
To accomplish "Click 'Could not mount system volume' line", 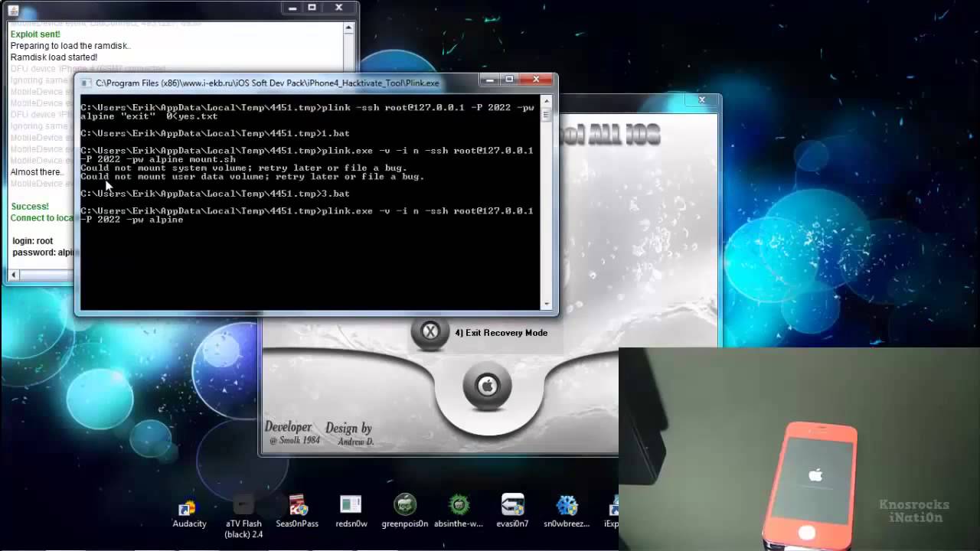I will tap(243, 168).
